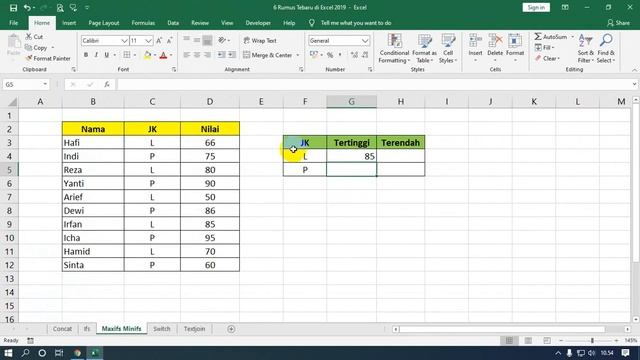Click the Cut scissors icon
This screenshot has width=640, height=360.
click(x=29, y=37)
